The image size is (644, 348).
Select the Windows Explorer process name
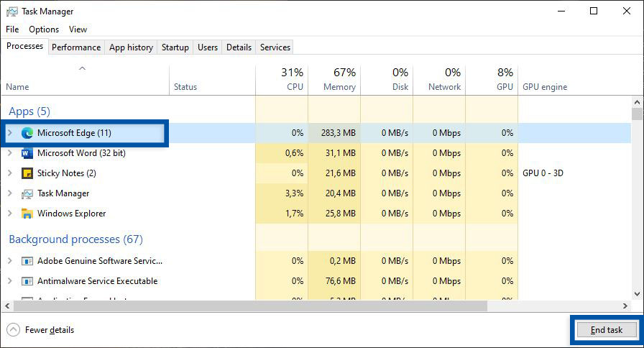click(71, 214)
